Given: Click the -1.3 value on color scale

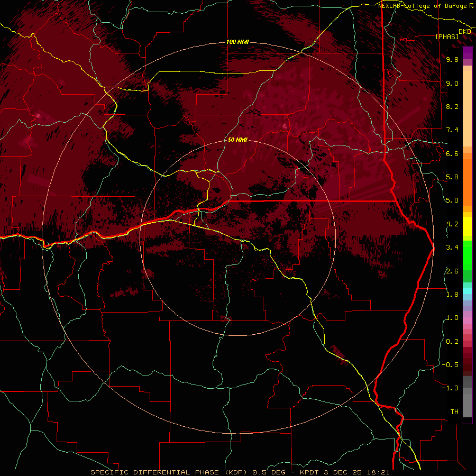Looking at the screenshot, I should pos(450,388).
